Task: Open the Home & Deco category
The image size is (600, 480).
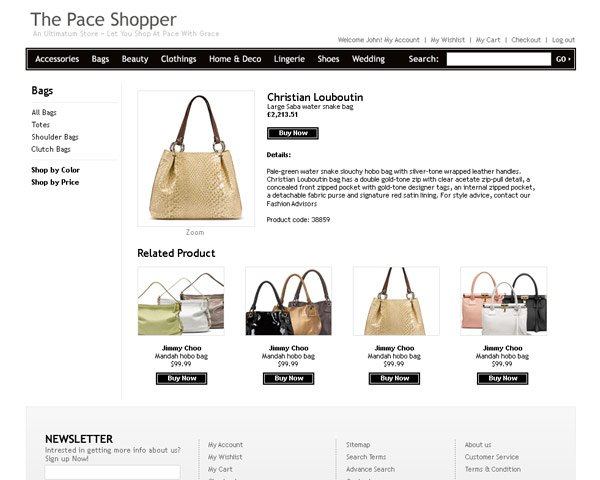Action: pyautogui.click(x=235, y=59)
